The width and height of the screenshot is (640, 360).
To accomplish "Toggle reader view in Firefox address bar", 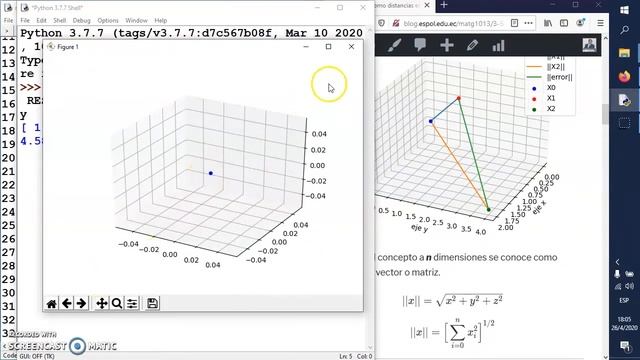I will pos(514,23).
